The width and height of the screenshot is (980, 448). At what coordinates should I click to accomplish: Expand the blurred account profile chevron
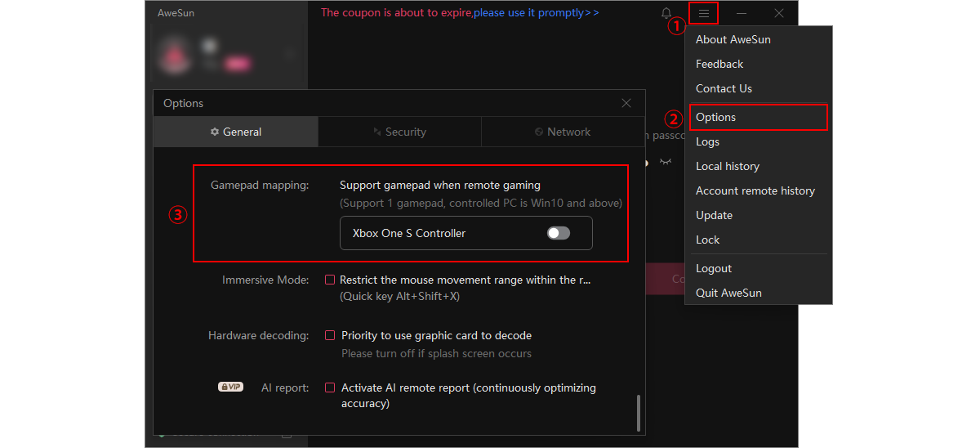(290, 55)
